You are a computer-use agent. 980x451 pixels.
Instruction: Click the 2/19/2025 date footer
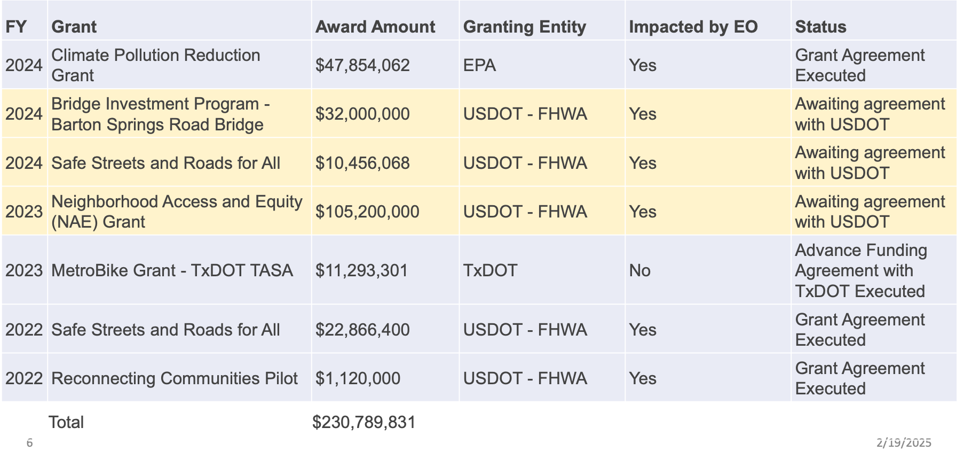(903, 442)
